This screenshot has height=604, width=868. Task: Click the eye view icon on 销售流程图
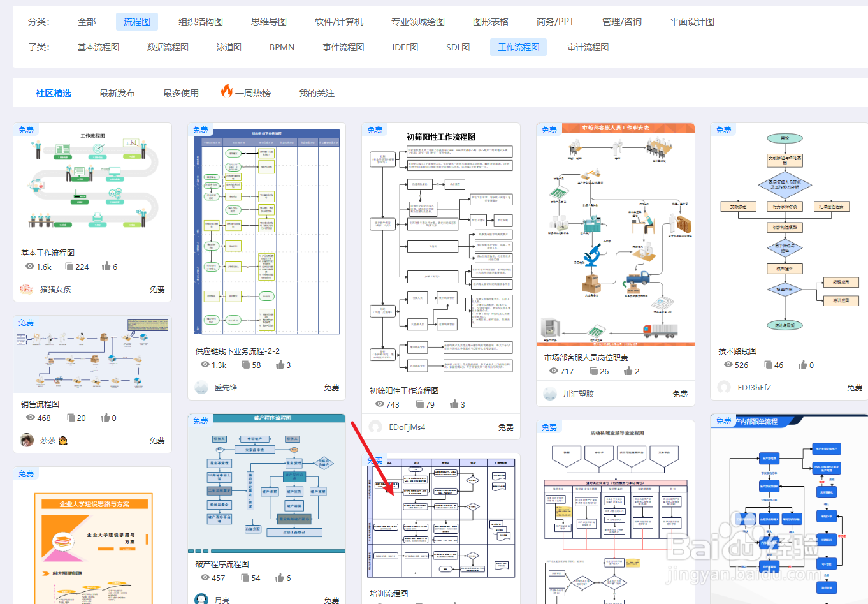tap(29, 417)
